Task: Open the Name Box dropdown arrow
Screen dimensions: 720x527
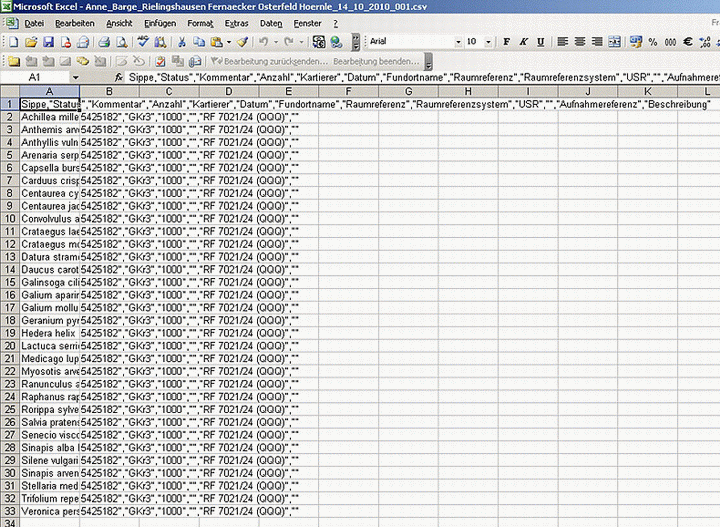Action: pyautogui.click(x=75, y=77)
